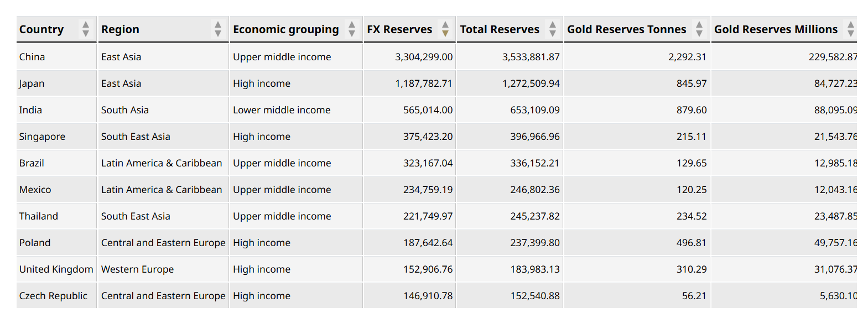Screen dimensions: 868x313
Task: Select the United Kingdom cell
Action: (x=56, y=269)
